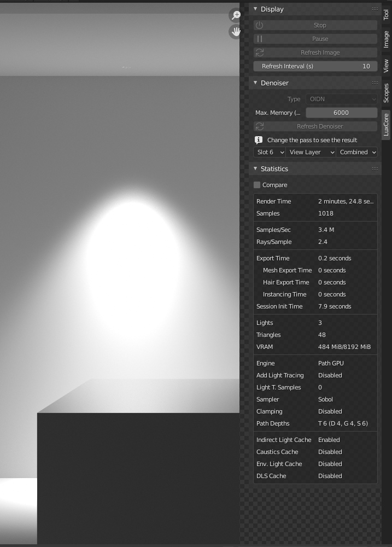
Task: Click the pan hand gizmo in the viewport
Action: click(x=236, y=32)
